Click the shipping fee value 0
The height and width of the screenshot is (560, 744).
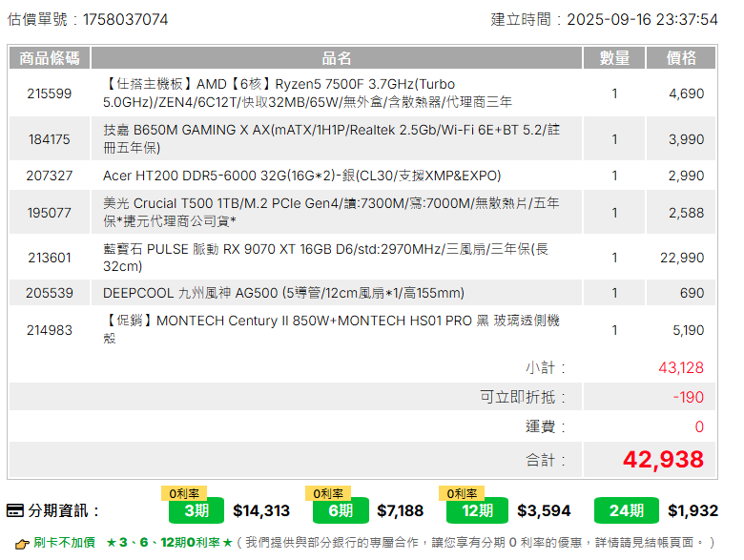[699, 426]
